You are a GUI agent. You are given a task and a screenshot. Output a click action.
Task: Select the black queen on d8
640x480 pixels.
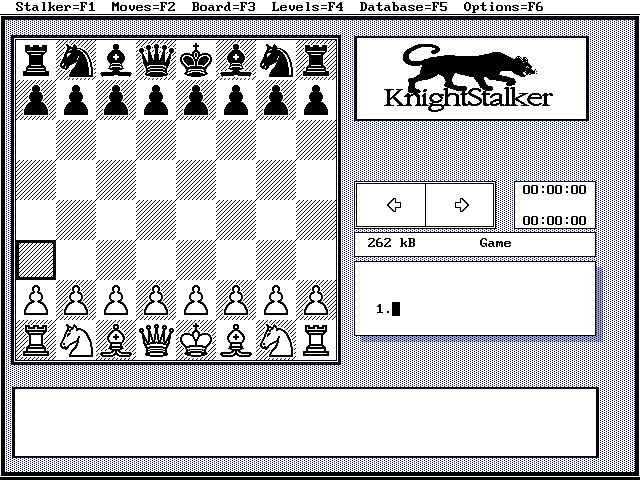[156, 60]
